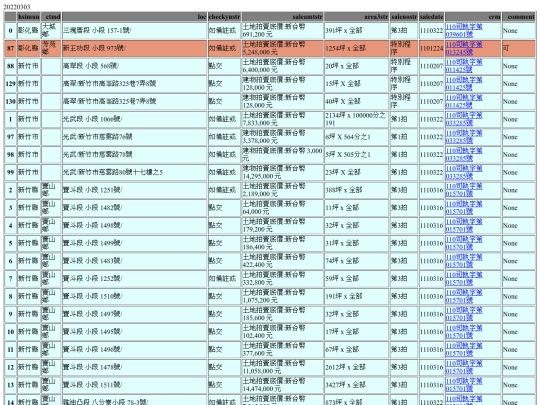This screenshot has width=540, height=405.
Task: Select row index cell 130
Action: [x=10, y=102]
